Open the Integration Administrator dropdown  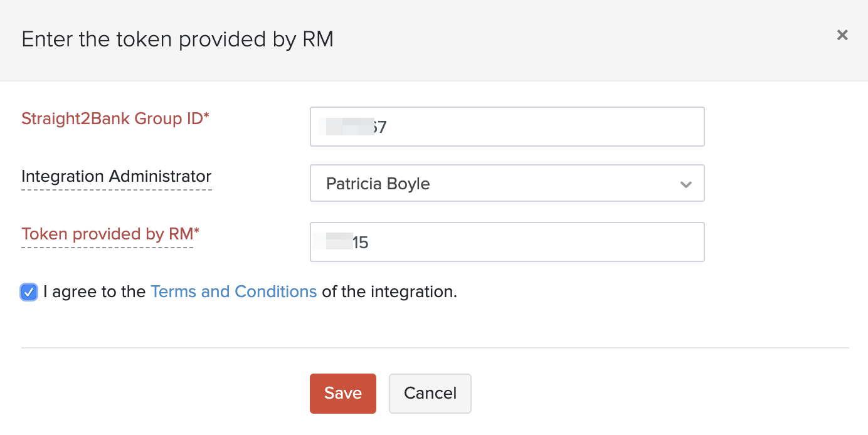click(x=507, y=184)
